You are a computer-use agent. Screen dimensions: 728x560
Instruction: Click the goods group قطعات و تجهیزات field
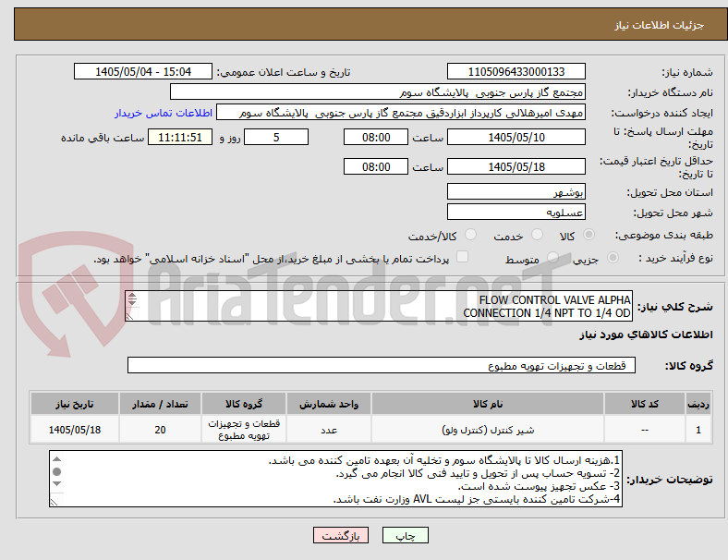tap(382, 365)
